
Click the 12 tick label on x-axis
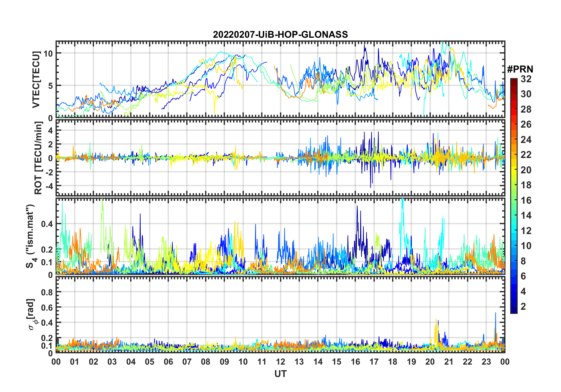click(x=280, y=362)
